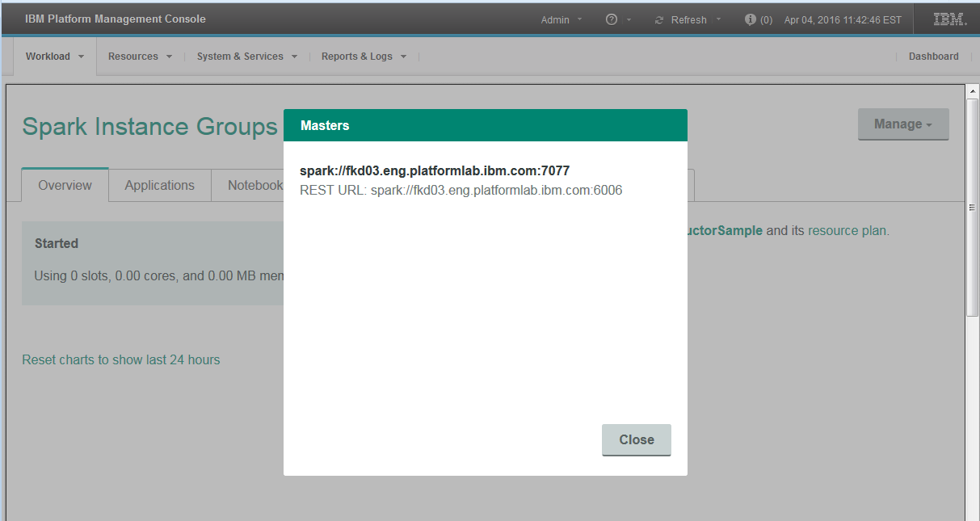This screenshot has width=980, height=521.
Task: Open the Workload menu
Action: (55, 57)
